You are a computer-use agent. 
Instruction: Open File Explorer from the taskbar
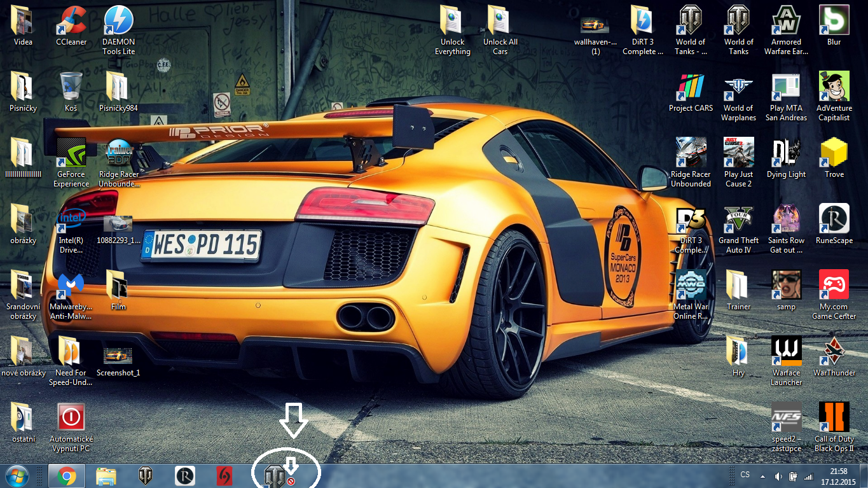tap(106, 476)
